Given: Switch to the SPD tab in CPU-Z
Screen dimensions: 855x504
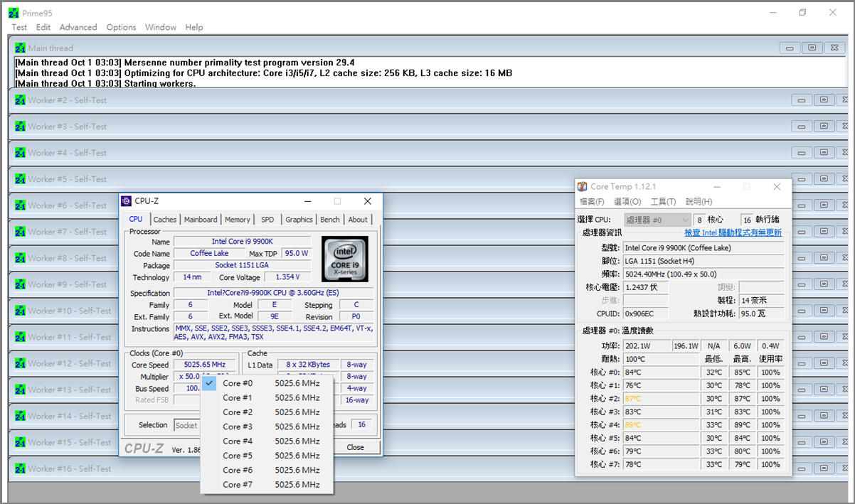Looking at the screenshot, I should click(267, 220).
